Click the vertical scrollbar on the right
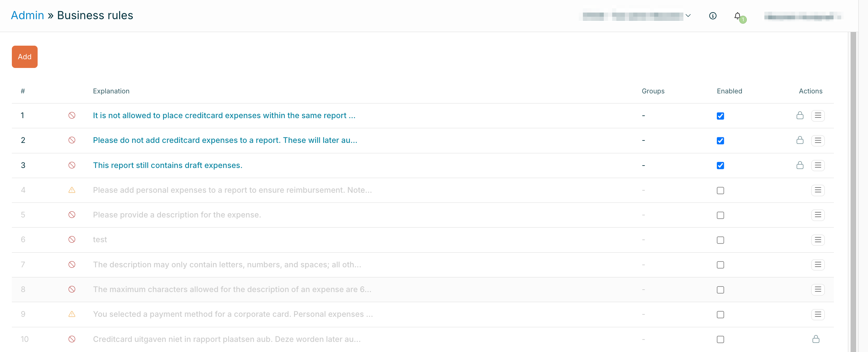868x352 pixels. click(x=853, y=192)
